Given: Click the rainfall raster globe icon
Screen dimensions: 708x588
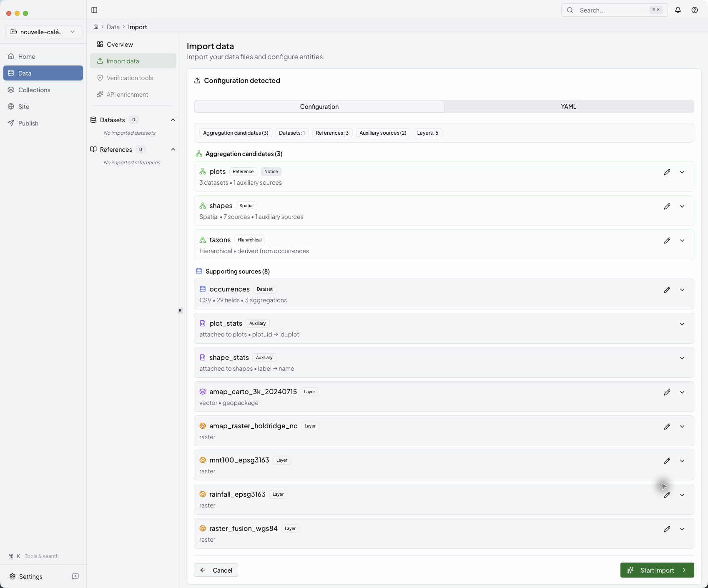Looking at the screenshot, I should [x=203, y=494].
